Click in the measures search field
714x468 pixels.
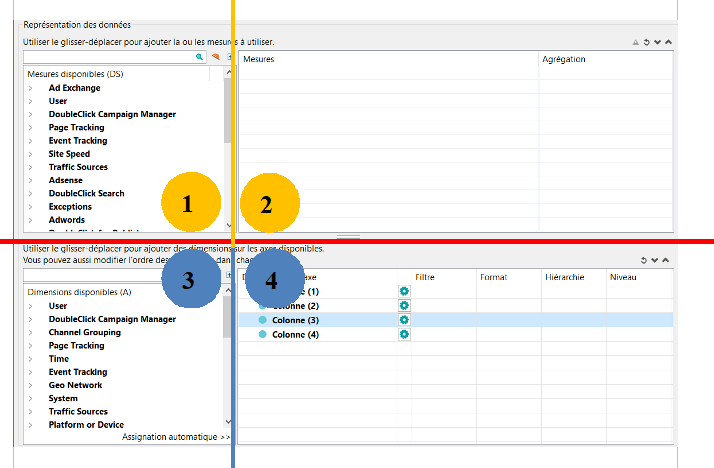coord(108,58)
